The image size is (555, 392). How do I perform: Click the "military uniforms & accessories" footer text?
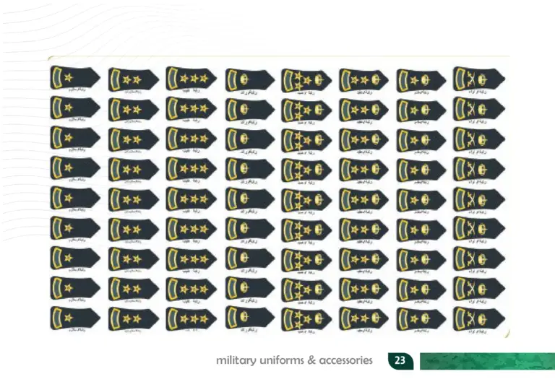[x=294, y=360]
